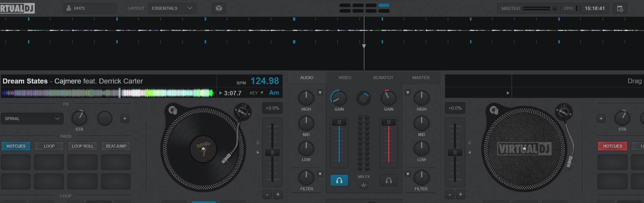Click the left turntable vinyl platter
644x203 pixels.
[x=203, y=149]
